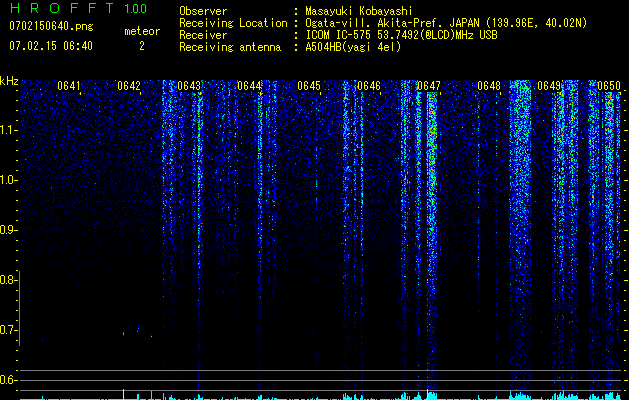This screenshot has width=629, height=400.
Task: Click the Observer label
Action: point(203,11)
